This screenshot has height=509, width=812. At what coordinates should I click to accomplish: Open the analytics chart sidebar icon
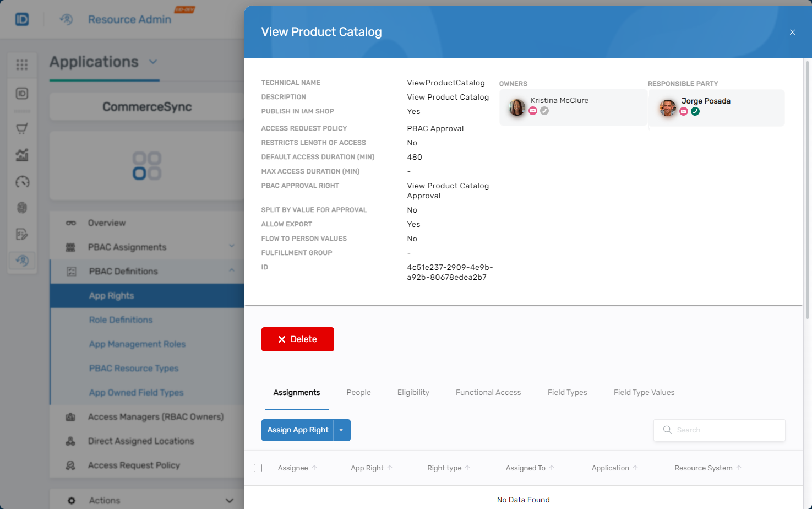[x=22, y=155]
